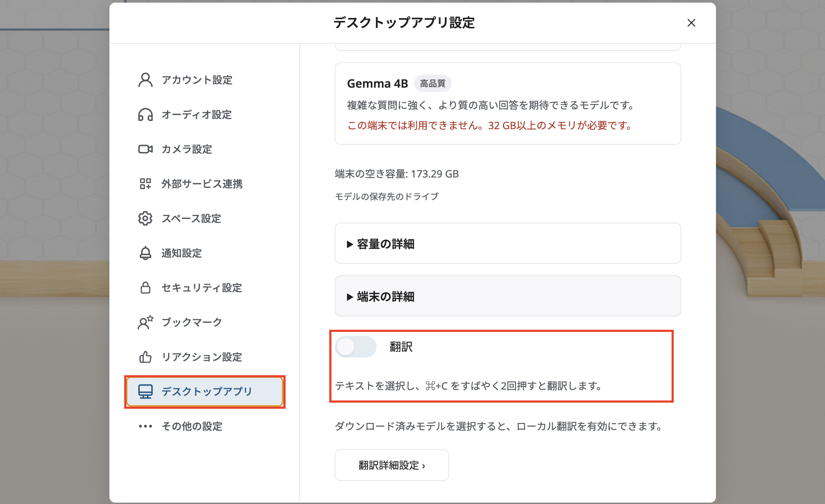This screenshot has width=825, height=504.
Task: Click the three-dot other settings icon
Action: point(146,426)
